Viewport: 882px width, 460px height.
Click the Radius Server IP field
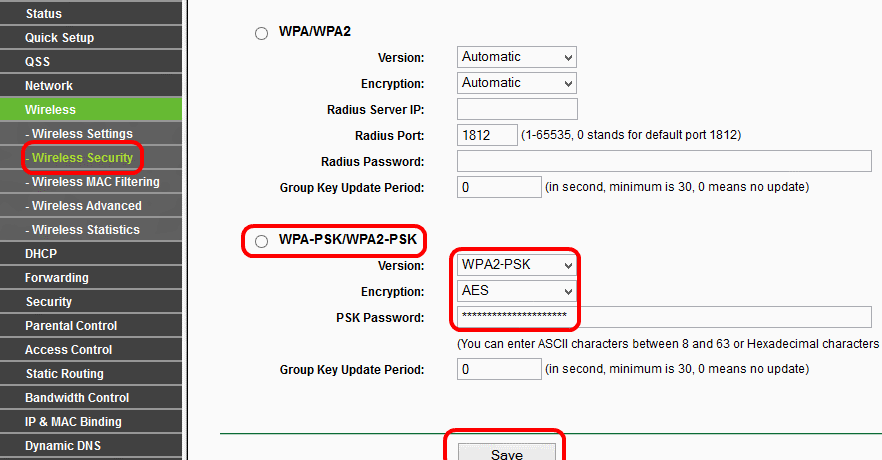517,109
